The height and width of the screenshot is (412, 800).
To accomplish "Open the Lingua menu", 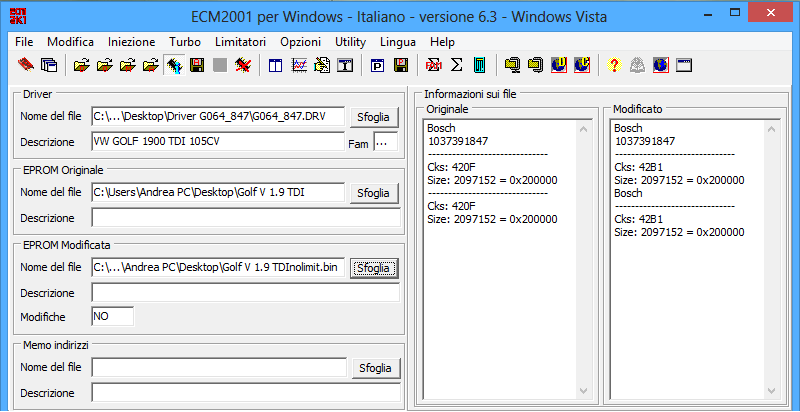I will [398, 42].
